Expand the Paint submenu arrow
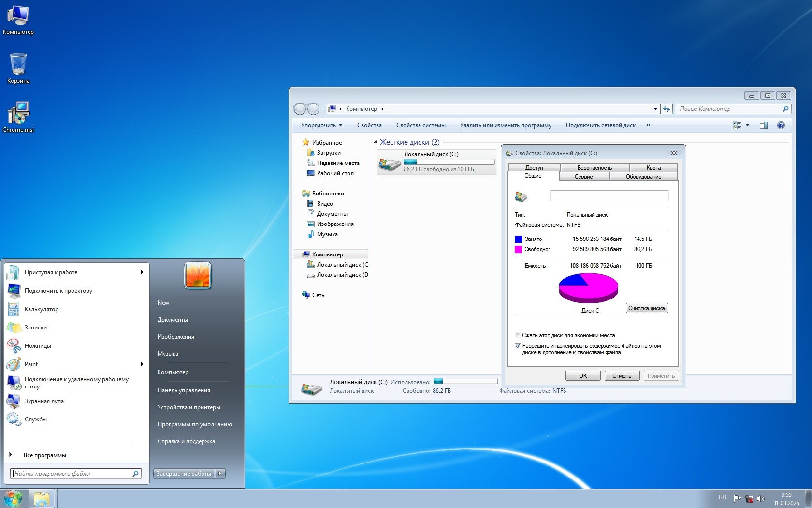Viewport: 812px width, 508px height. pos(142,364)
